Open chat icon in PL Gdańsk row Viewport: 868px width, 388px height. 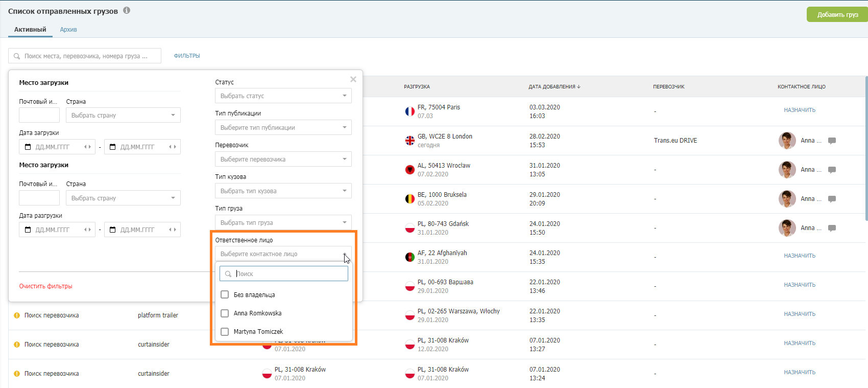click(x=832, y=228)
